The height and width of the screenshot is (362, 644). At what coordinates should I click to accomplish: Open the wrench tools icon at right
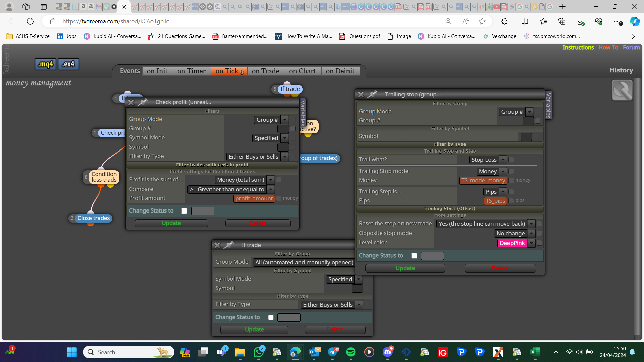click(x=622, y=90)
